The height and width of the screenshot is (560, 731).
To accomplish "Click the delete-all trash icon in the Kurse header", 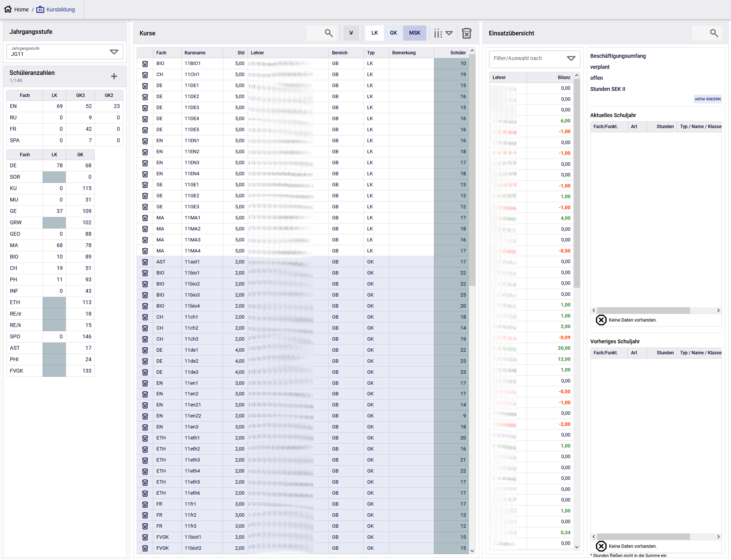I will click(x=466, y=33).
